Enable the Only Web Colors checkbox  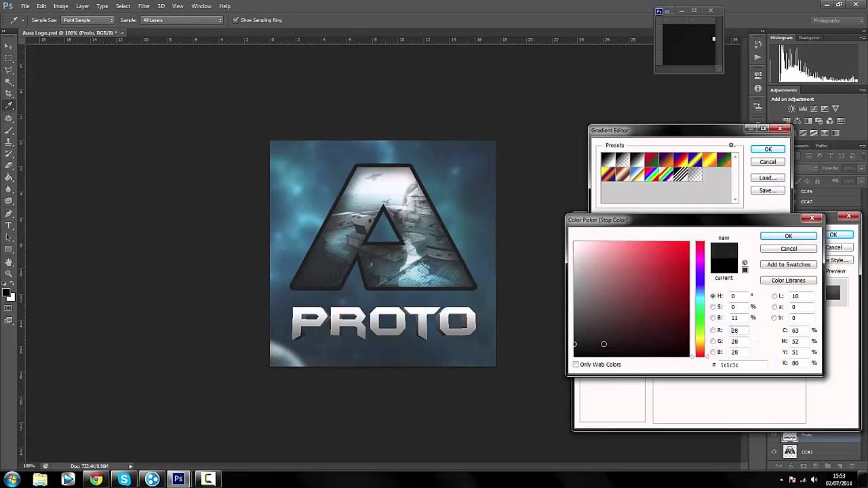[x=576, y=365]
